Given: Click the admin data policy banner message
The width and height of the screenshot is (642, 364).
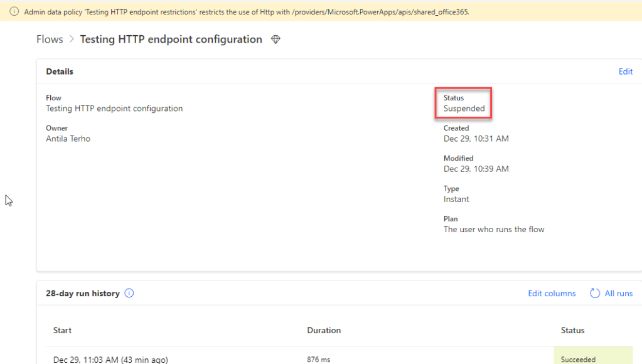Looking at the screenshot, I should pyautogui.click(x=246, y=12).
